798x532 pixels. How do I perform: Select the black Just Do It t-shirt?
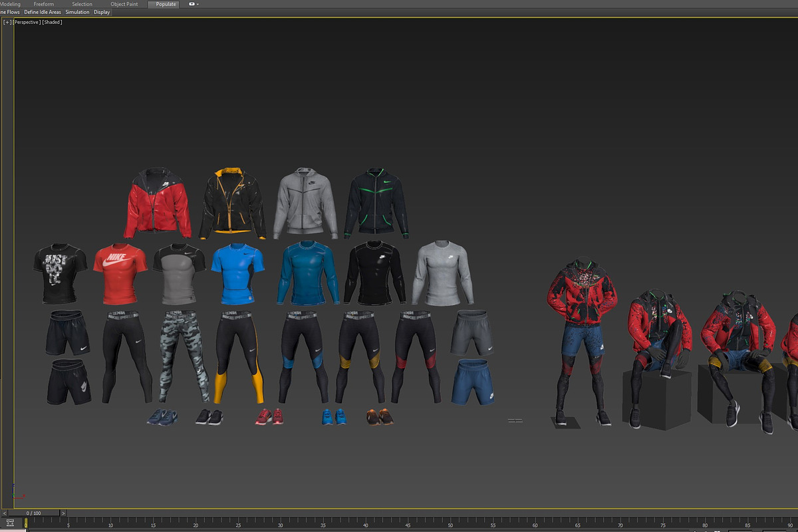pyautogui.click(x=60, y=273)
